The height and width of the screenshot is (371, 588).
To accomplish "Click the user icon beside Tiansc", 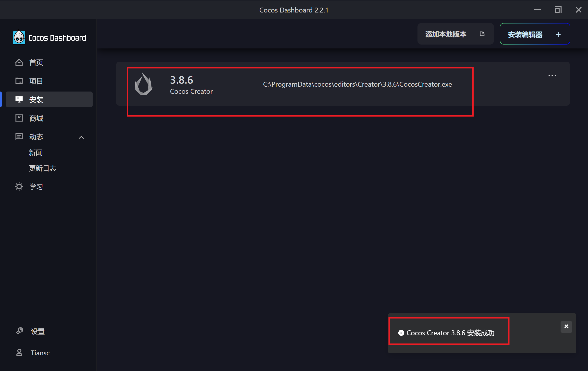I will click(19, 353).
